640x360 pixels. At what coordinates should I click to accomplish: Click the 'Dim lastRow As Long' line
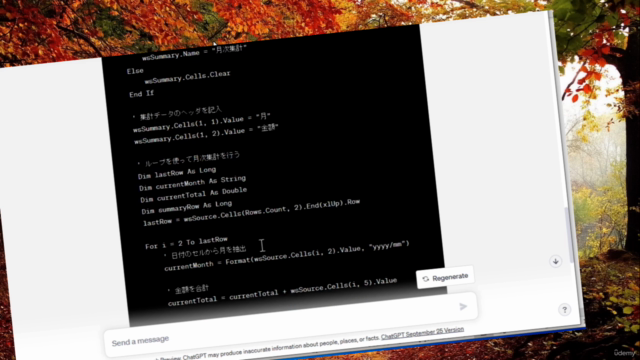[x=177, y=173]
